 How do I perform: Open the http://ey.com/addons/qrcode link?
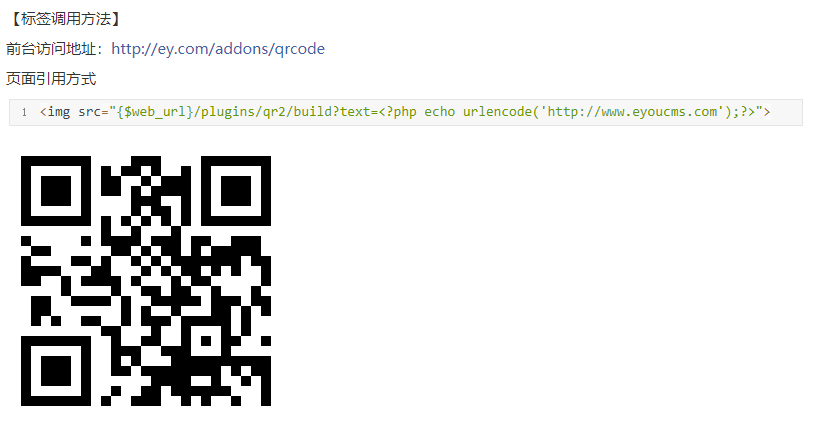(218, 49)
